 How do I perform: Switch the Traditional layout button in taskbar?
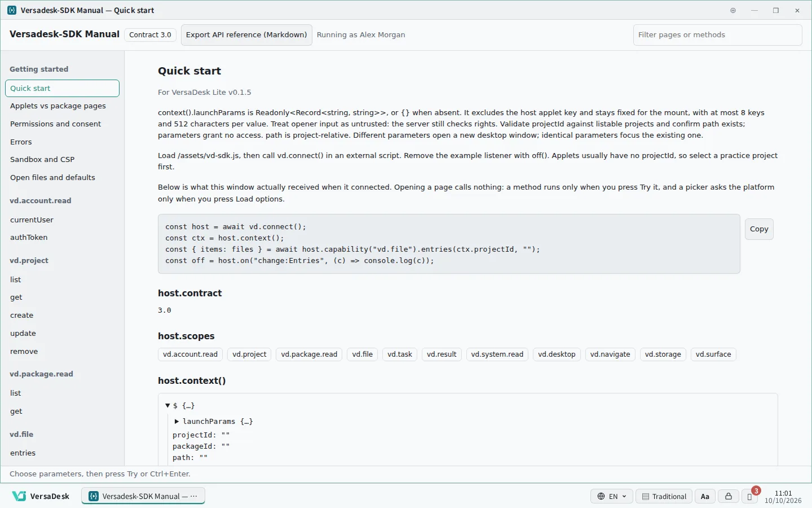pos(664,496)
